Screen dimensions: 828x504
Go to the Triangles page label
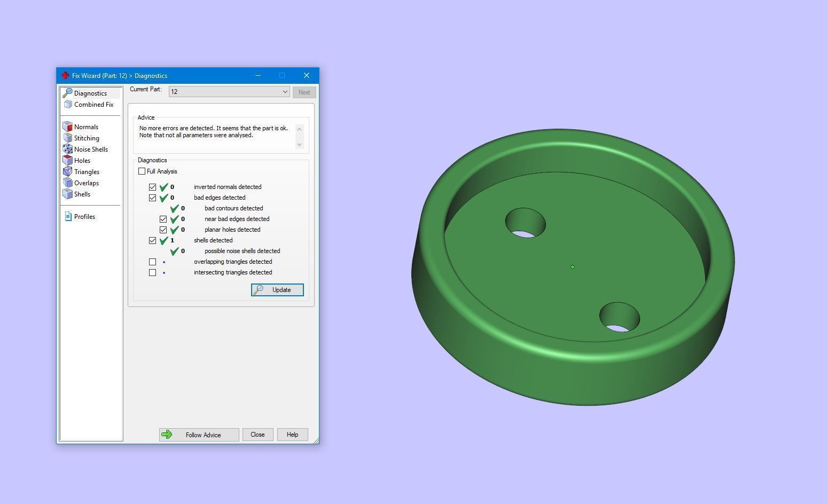(x=87, y=172)
